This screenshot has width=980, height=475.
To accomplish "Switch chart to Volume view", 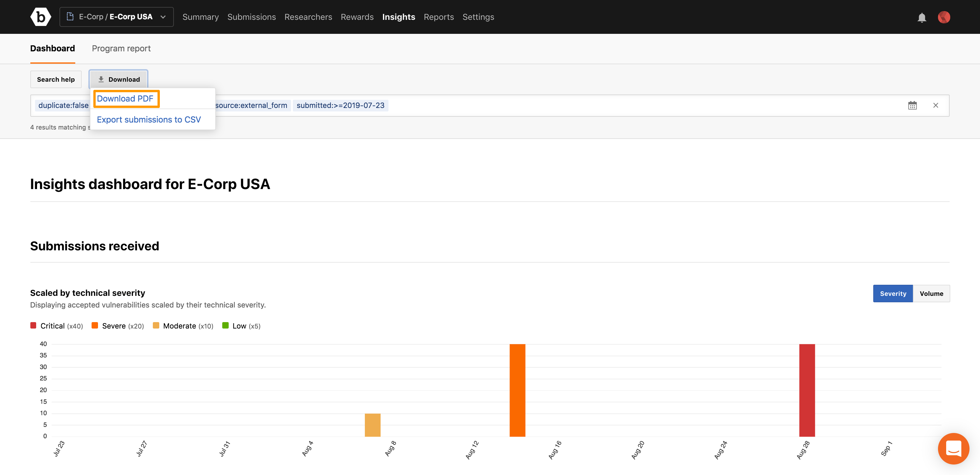I will 931,294.
